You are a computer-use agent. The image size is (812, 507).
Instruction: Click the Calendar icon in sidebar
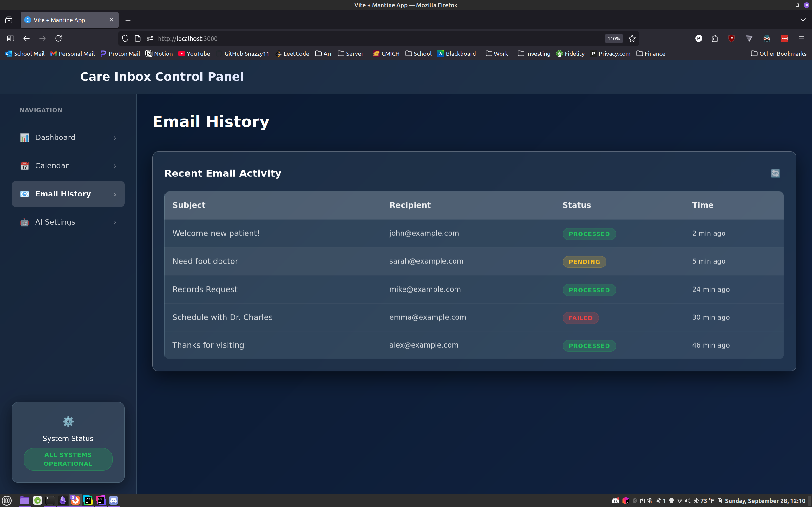pyautogui.click(x=24, y=166)
